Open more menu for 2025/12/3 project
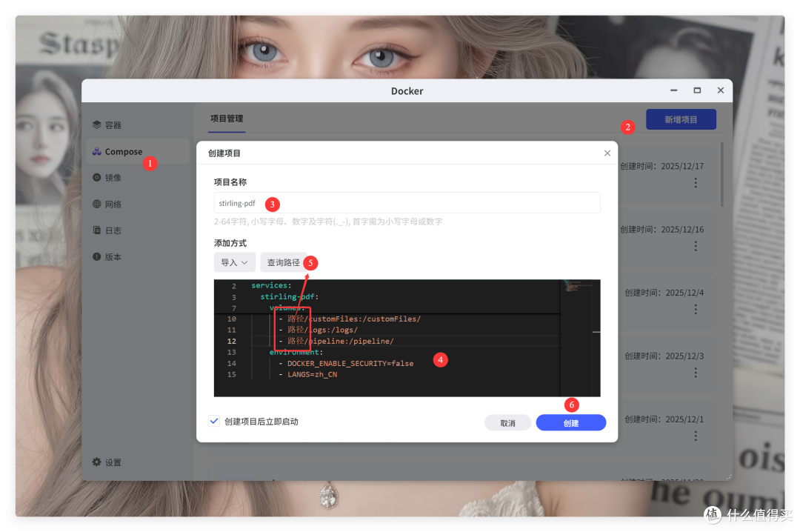This screenshot has height=532, width=800. 696,373
